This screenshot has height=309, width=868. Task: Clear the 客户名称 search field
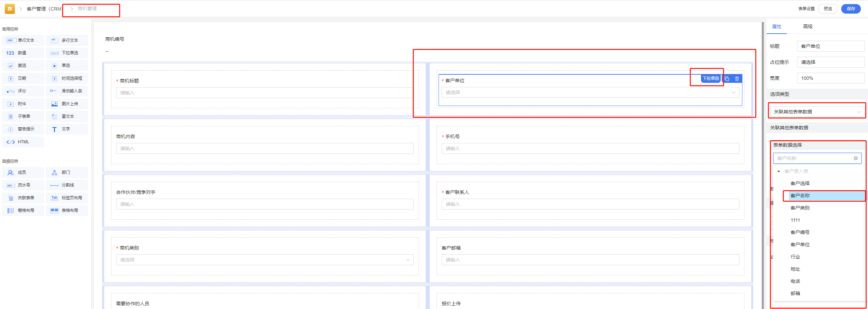[855, 158]
